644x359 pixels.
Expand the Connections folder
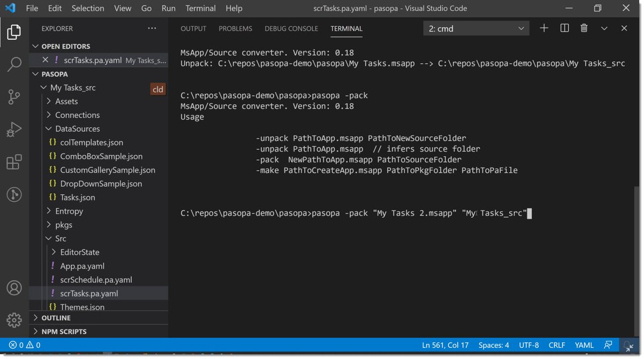49,115
